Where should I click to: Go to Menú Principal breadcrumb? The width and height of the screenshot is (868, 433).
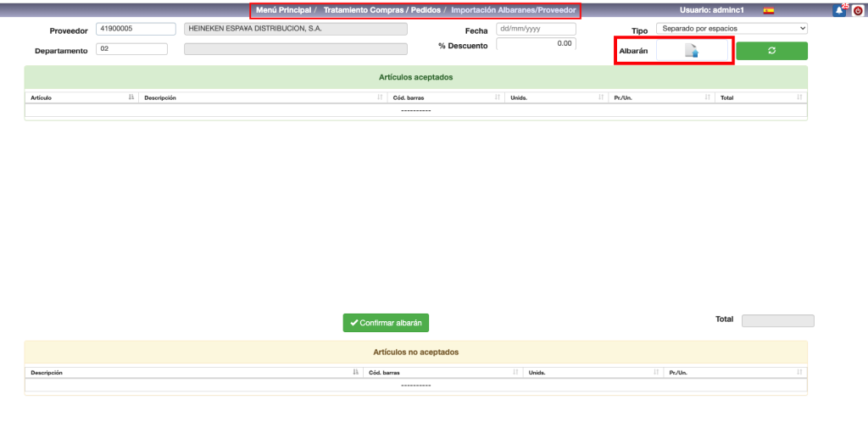(283, 10)
